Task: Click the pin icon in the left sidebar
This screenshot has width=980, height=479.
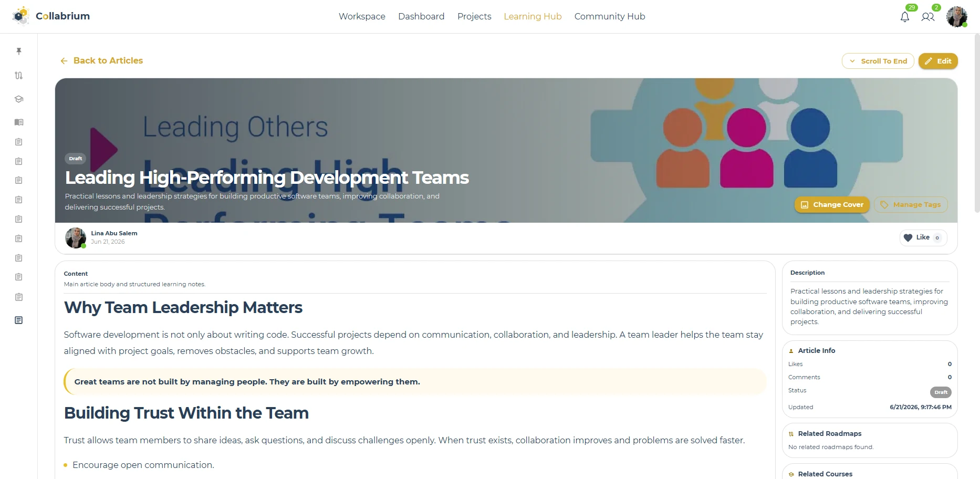Action: click(x=19, y=51)
